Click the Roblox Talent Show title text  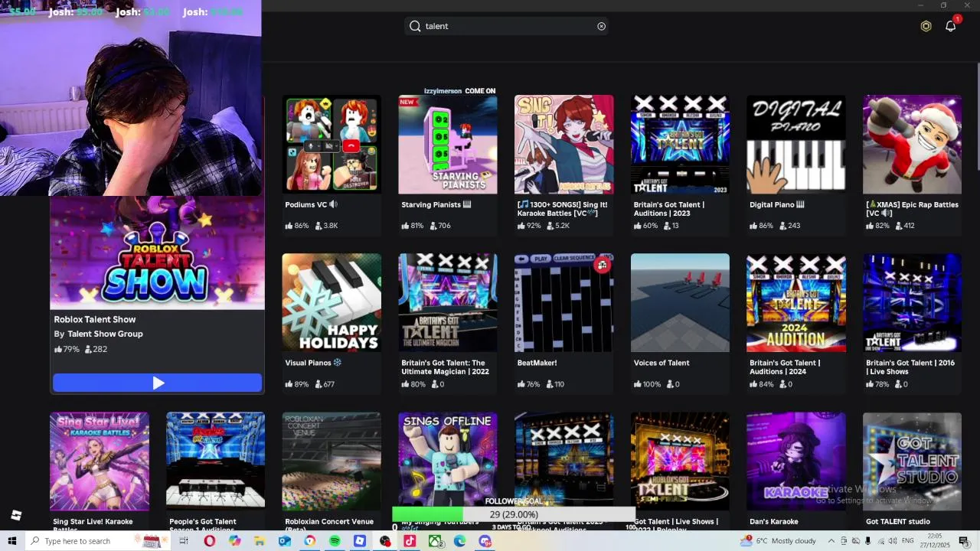tap(94, 319)
